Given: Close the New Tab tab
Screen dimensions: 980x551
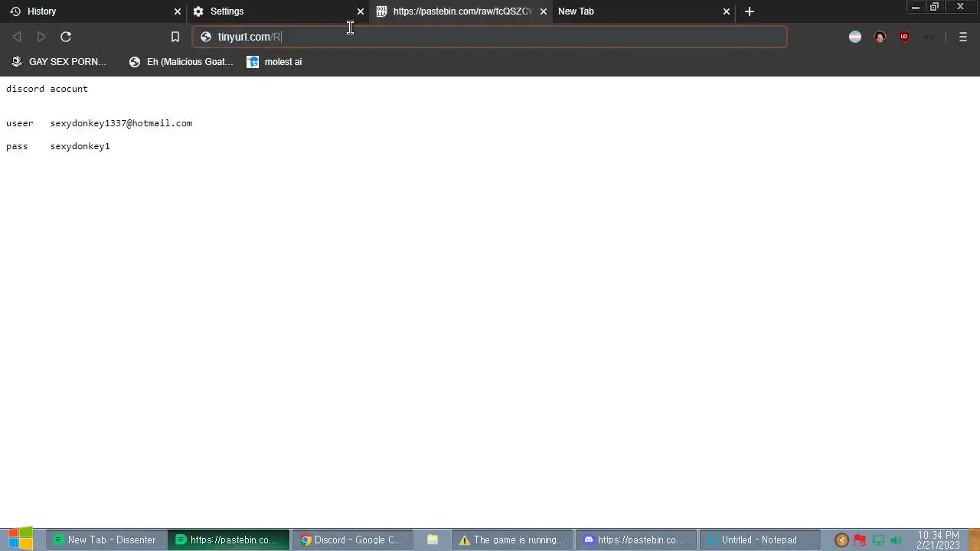Looking at the screenshot, I should 727,11.
